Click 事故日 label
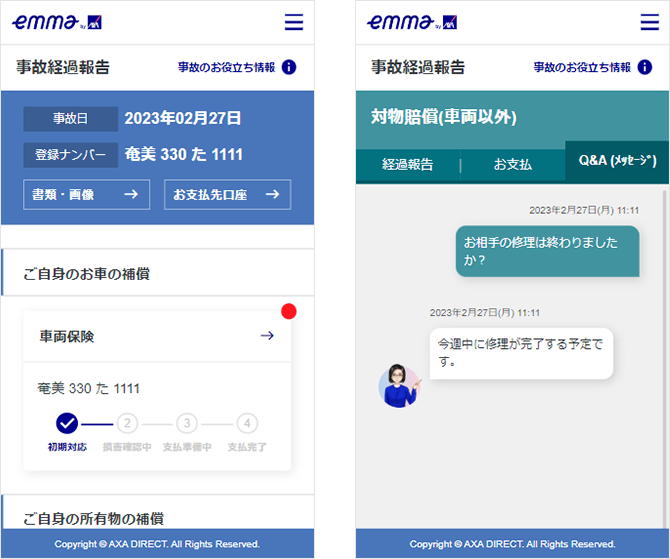 71,118
